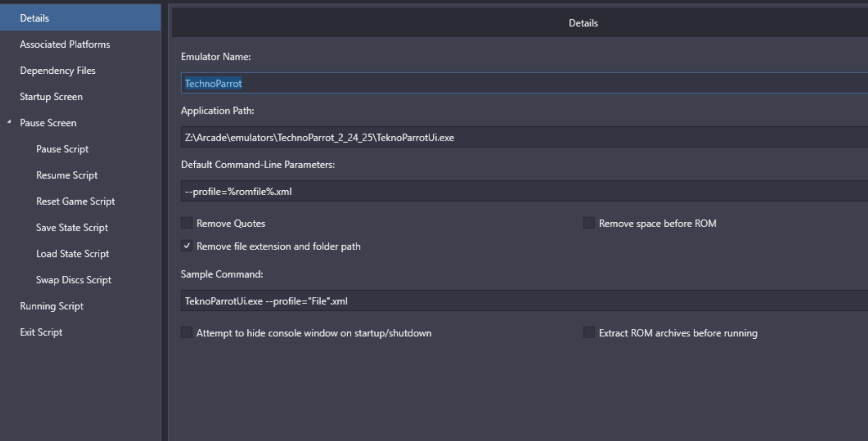868x441 pixels.
Task: Enable the Remove Quotes checkbox
Action: (187, 223)
